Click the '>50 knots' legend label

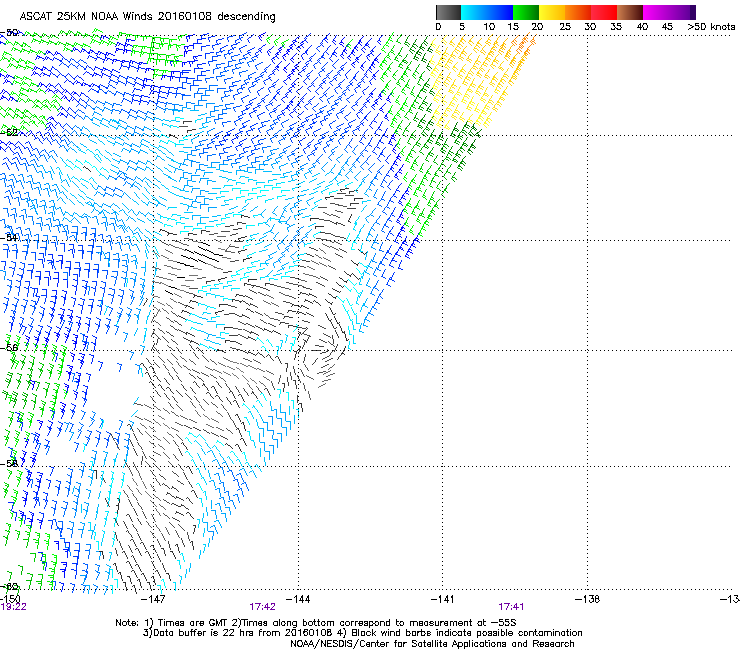(711, 27)
